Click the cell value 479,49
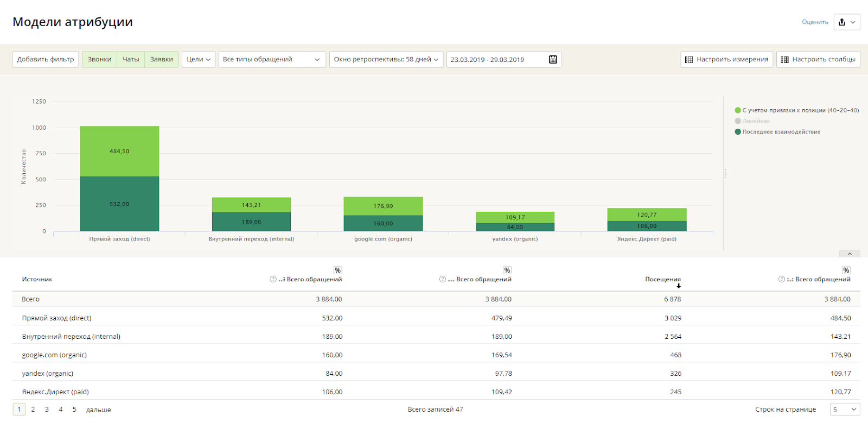This screenshot has height=429, width=868. pos(501,318)
